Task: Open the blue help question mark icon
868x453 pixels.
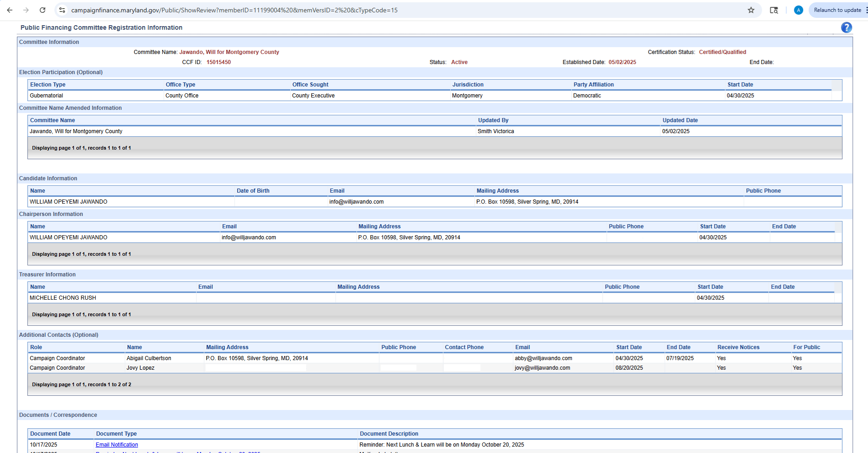Action: pos(846,27)
